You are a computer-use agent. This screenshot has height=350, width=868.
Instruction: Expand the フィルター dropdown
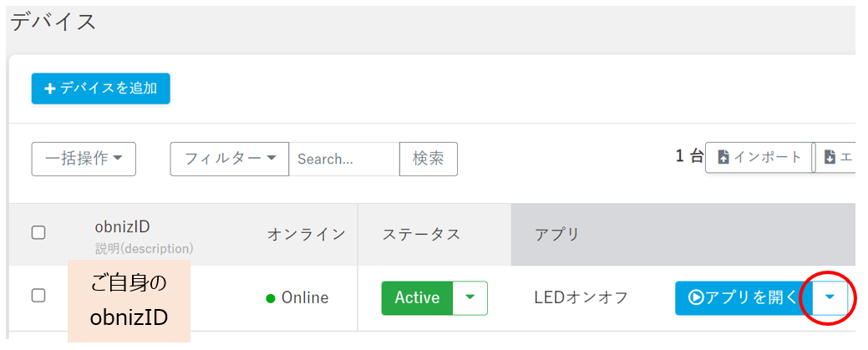(229, 159)
